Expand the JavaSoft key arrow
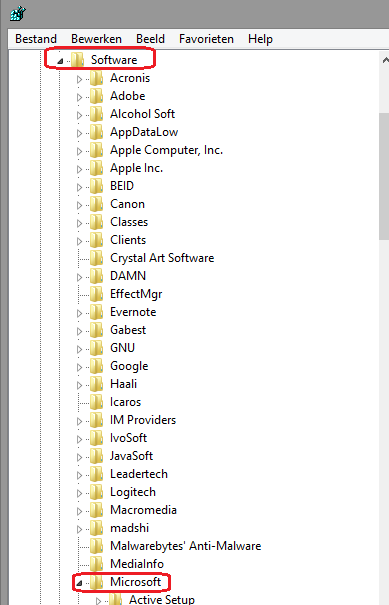 pyautogui.click(x=79, y=457)
